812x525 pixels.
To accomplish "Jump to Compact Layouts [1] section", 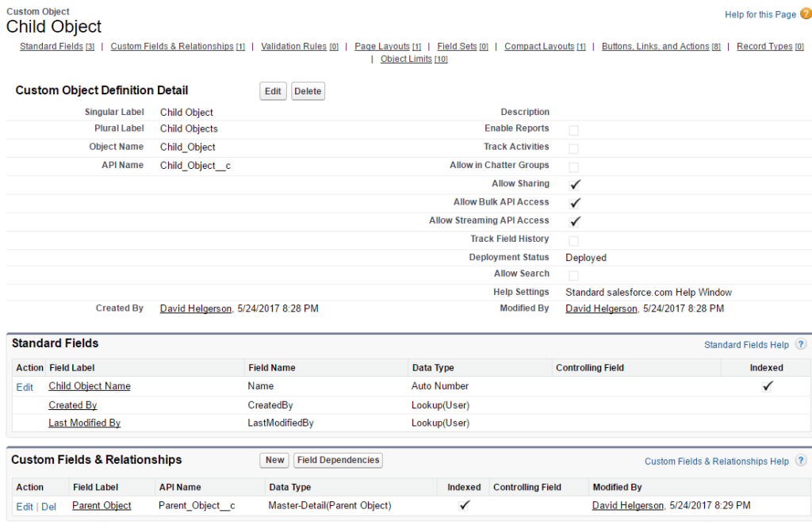I will [545, 46].
